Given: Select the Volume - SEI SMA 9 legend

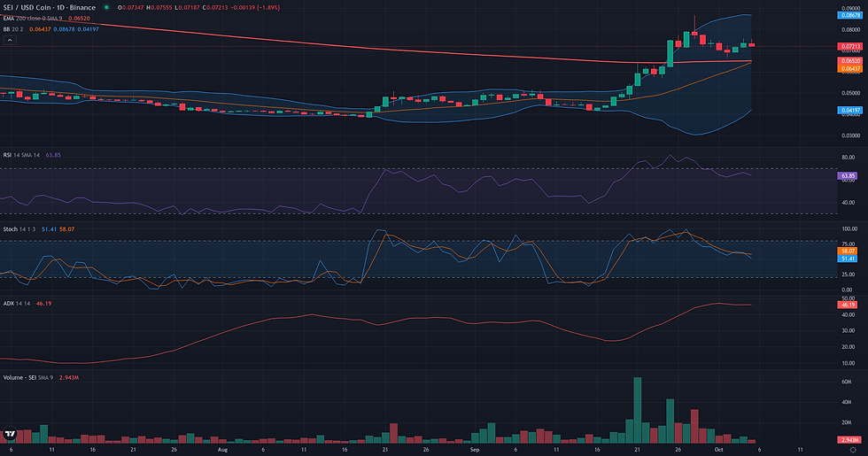Looking at the screenshot, I should (x=28, y=377).
